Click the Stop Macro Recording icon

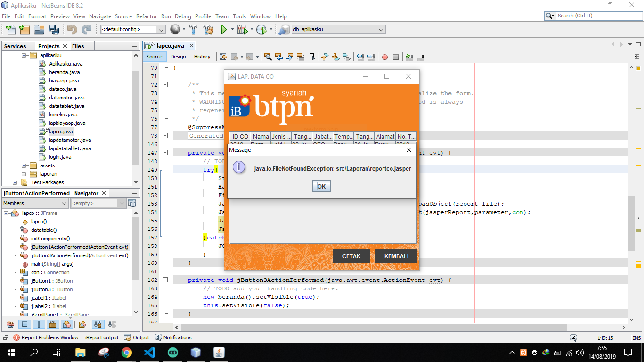[x=396, y=57]
